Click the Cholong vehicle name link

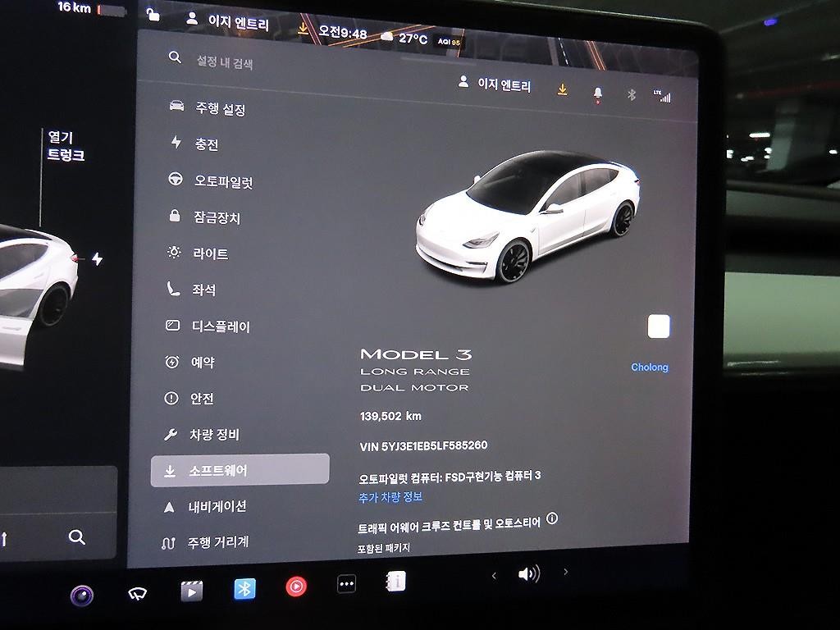click(x=650, y=367)
